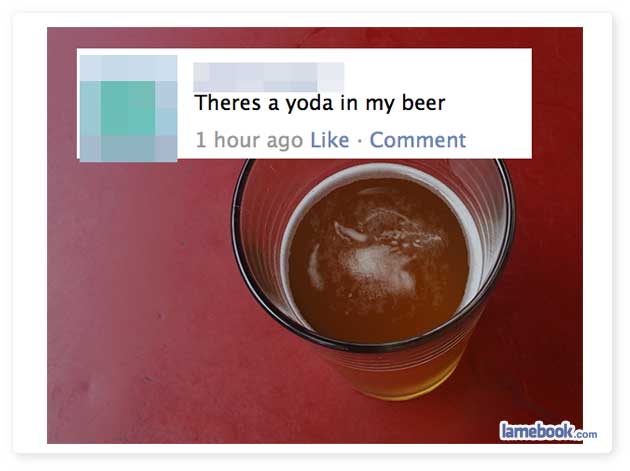The height and width of the screenshot is (471, 630).
Task: Click the ".com" part of the watermark
Action: click(x=587, y=434)
